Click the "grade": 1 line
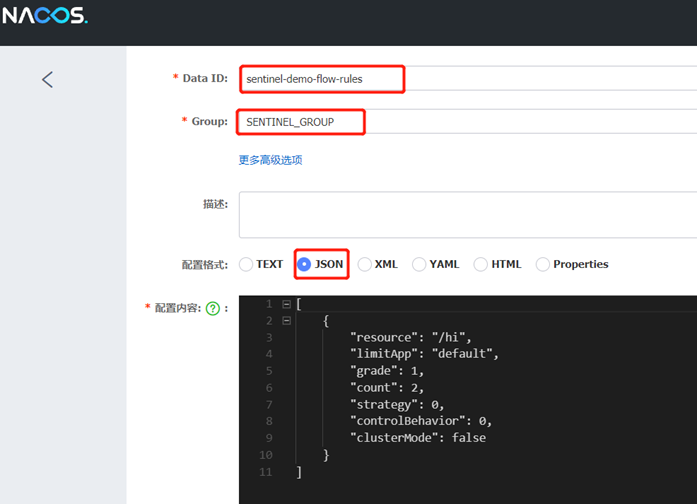The image size is (697, 504). 387,371
